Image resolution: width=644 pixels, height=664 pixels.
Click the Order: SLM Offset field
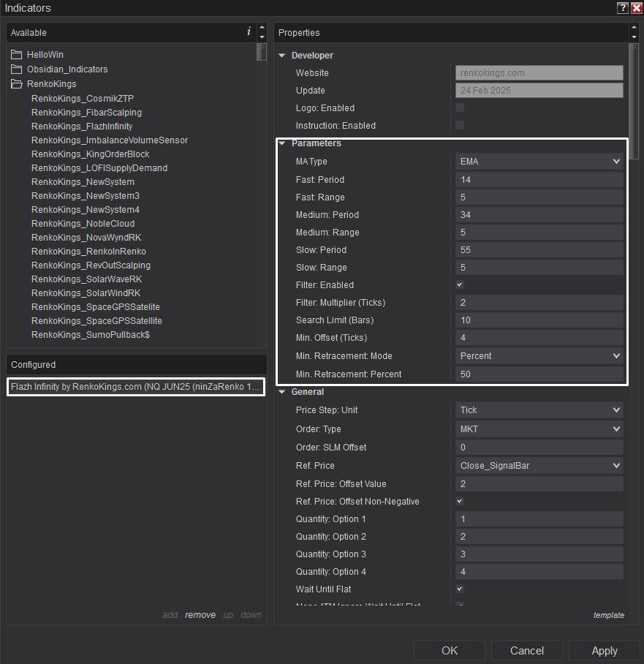coord(539,448)
